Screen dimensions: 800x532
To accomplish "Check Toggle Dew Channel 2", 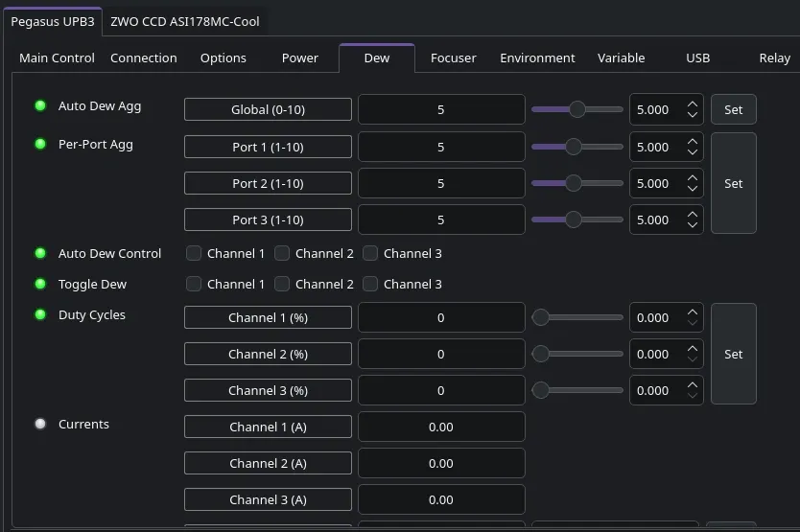I will [x=282, y=284].
